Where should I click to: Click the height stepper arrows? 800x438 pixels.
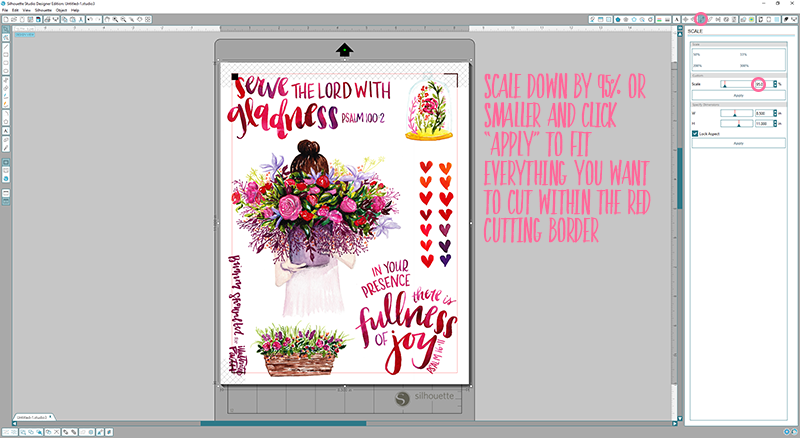point(776,124)
